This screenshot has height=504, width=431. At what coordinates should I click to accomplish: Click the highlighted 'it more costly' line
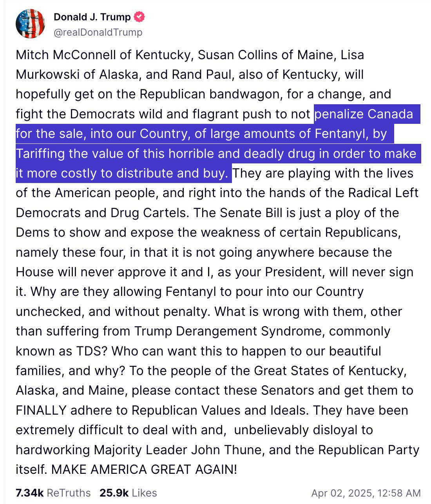[122, 173]
